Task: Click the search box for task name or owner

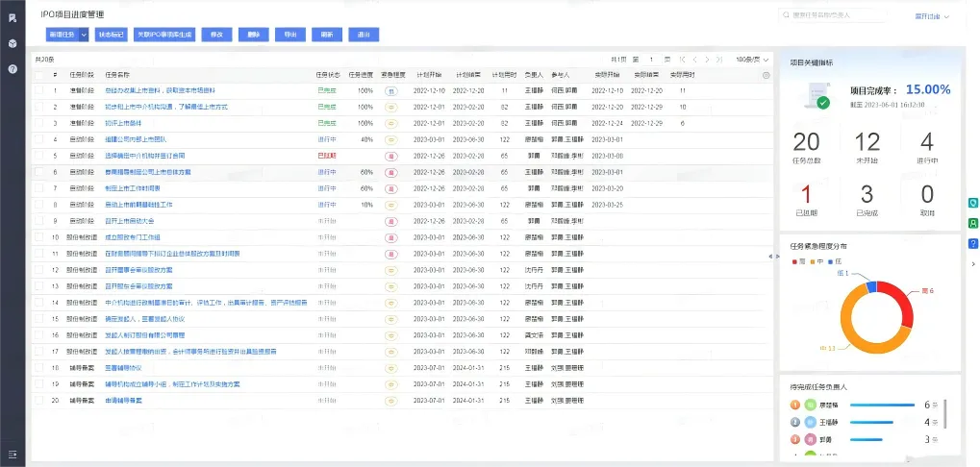Action: (834, 15)
